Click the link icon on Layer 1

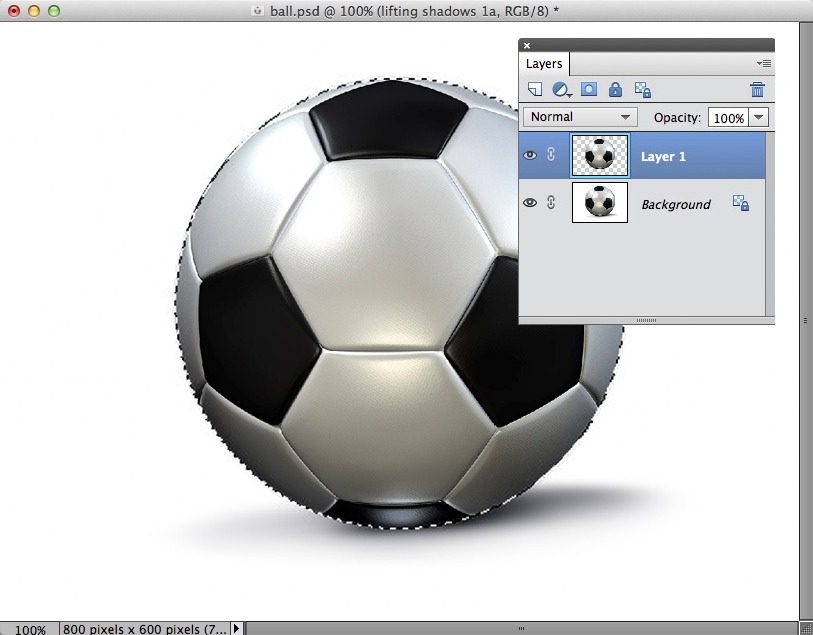point(550,156)
